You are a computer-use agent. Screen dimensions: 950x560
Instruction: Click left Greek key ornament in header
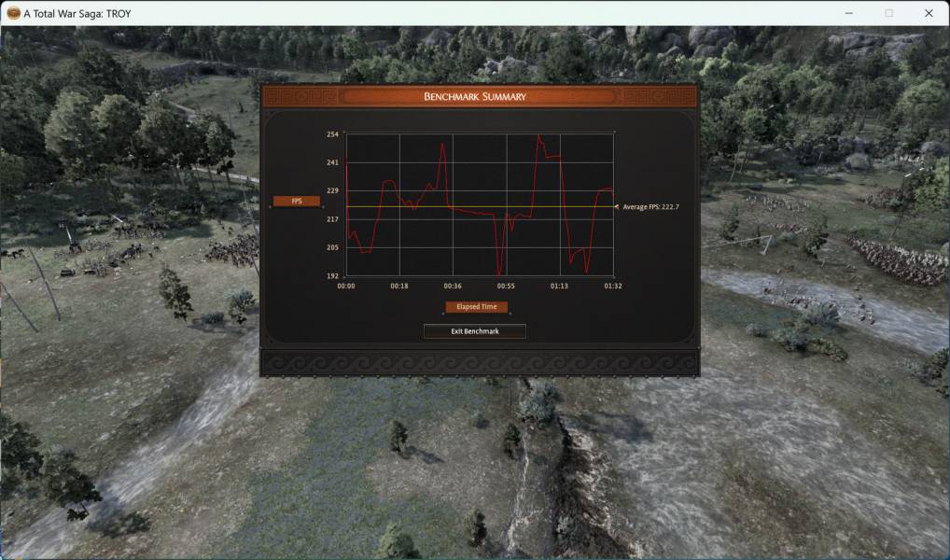(x=301, y=96)
